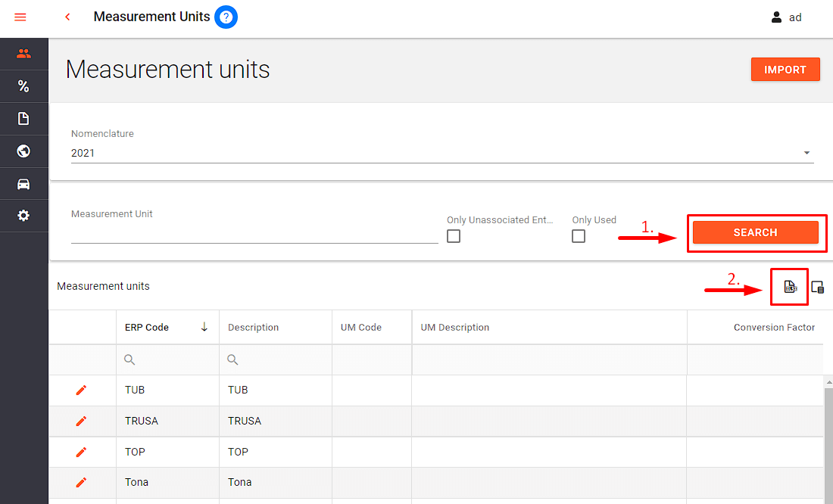The height and width of the screenshot is (504, 833).
Task: Open the Nomenclature 2021 selector
Action: point(442,153)
